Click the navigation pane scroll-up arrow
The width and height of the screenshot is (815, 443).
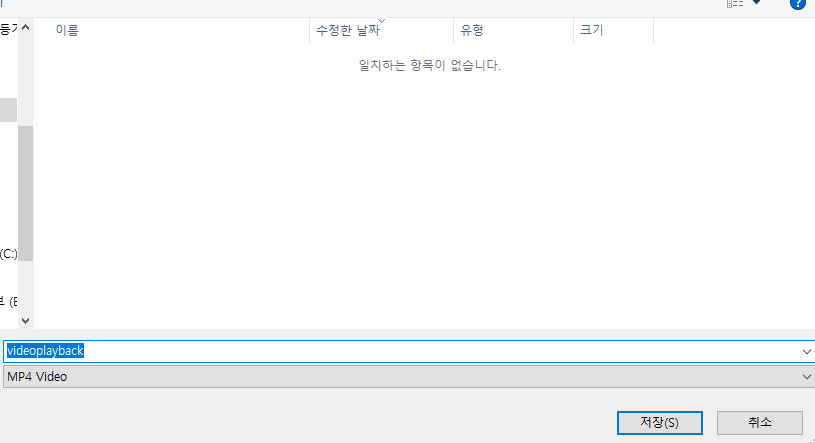pyautogui.click(x=25, y=27)
